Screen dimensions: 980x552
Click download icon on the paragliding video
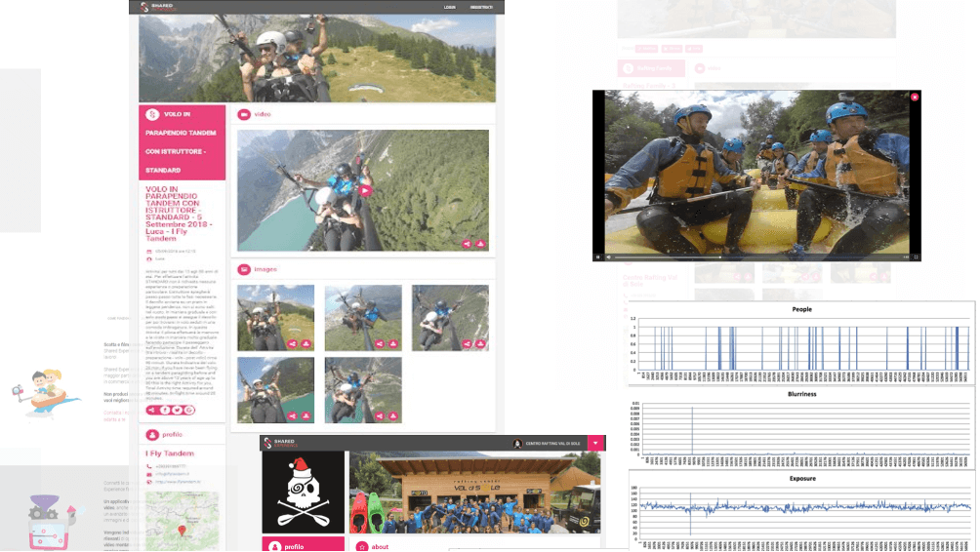[480, 245]
